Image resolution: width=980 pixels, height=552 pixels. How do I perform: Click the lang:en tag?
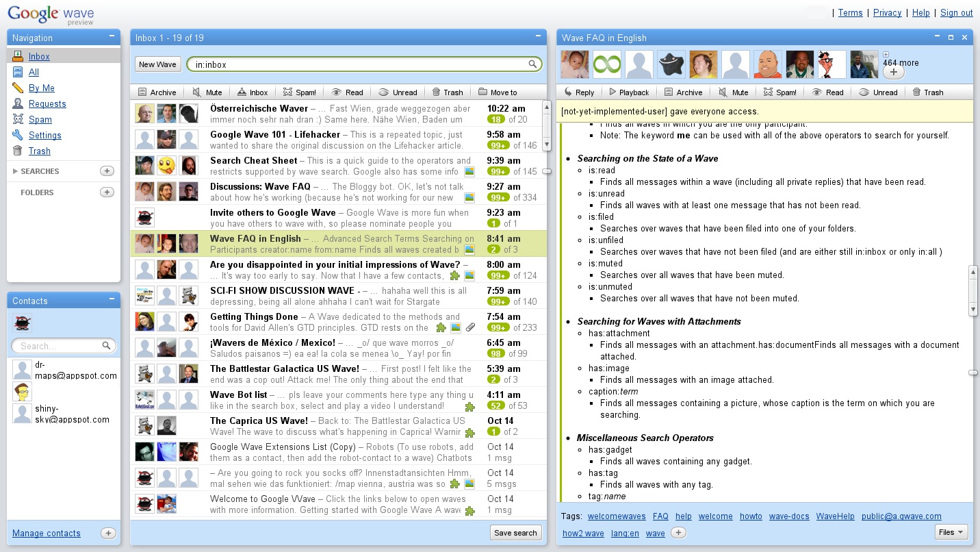click(x=625, y=533)
